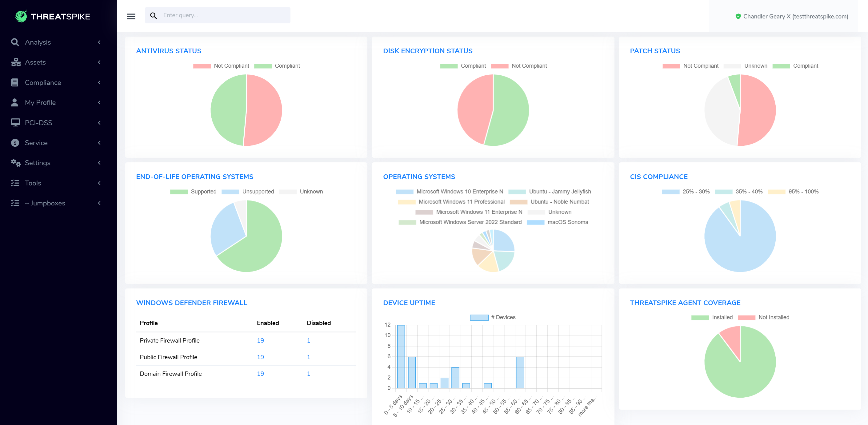Click the Settings gears icon
868x425 pixels.
tap(15, 163)
